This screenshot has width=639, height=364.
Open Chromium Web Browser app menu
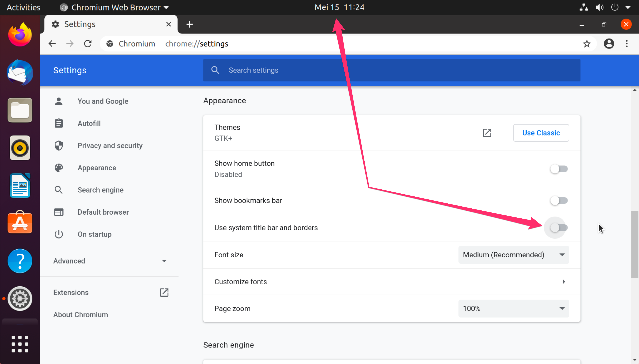(x=114, y=7)
